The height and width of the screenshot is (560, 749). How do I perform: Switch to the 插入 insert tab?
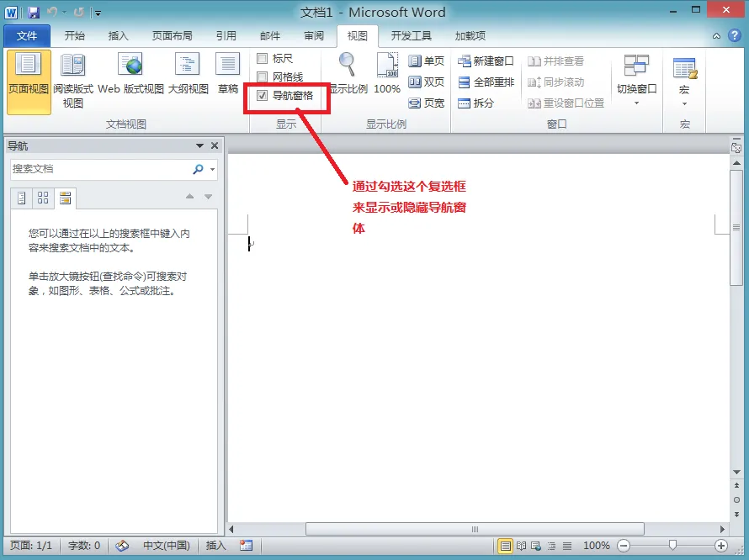[x=118, y=36]
